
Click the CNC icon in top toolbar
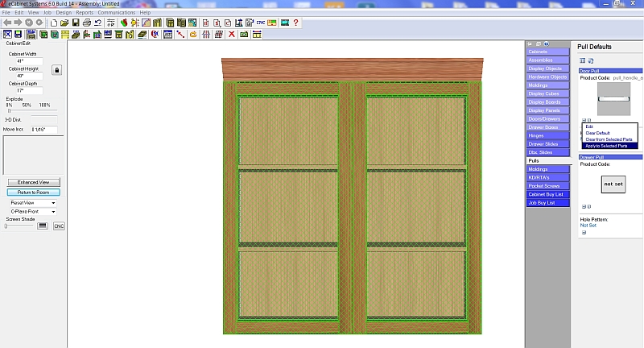(260, 23)
